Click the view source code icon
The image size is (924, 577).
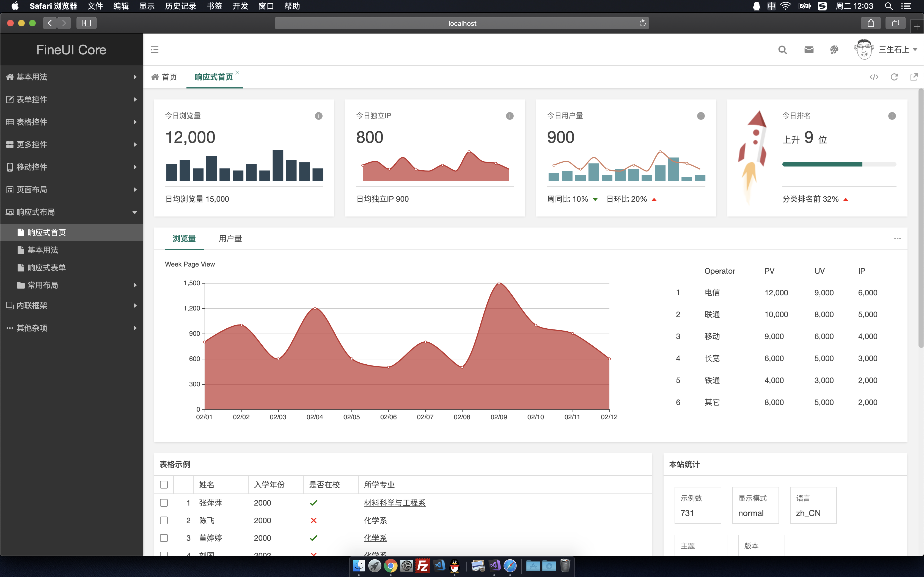point(874,77)
